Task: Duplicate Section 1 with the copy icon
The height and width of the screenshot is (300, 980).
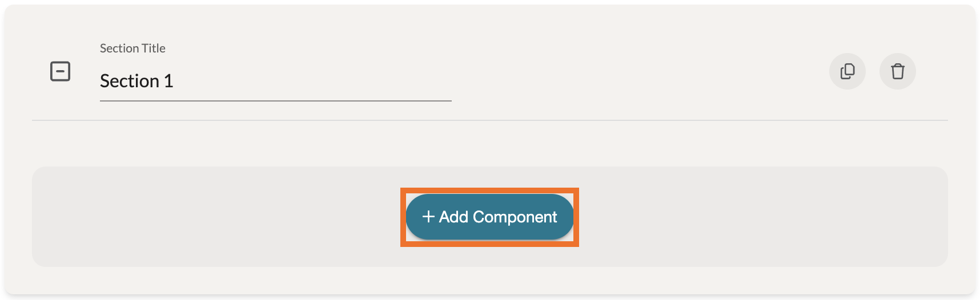Action: point(847,71)
